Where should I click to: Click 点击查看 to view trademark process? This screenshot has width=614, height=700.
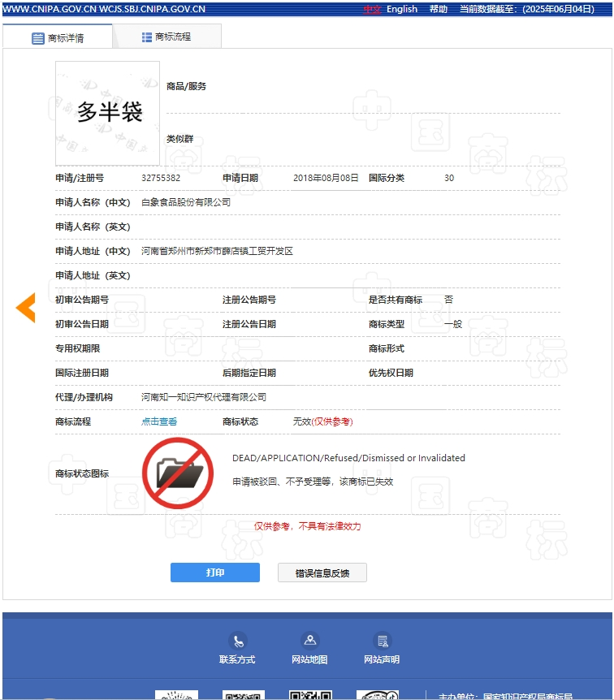[159, 421]
